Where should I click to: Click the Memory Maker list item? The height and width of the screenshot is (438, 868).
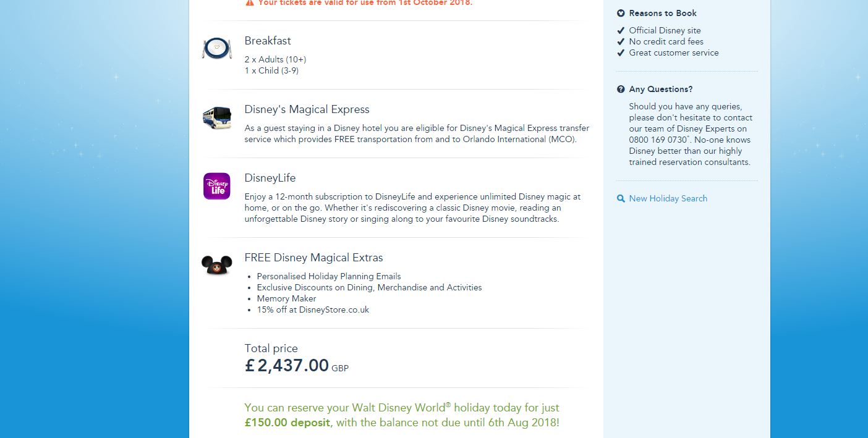tap(286, 298)
